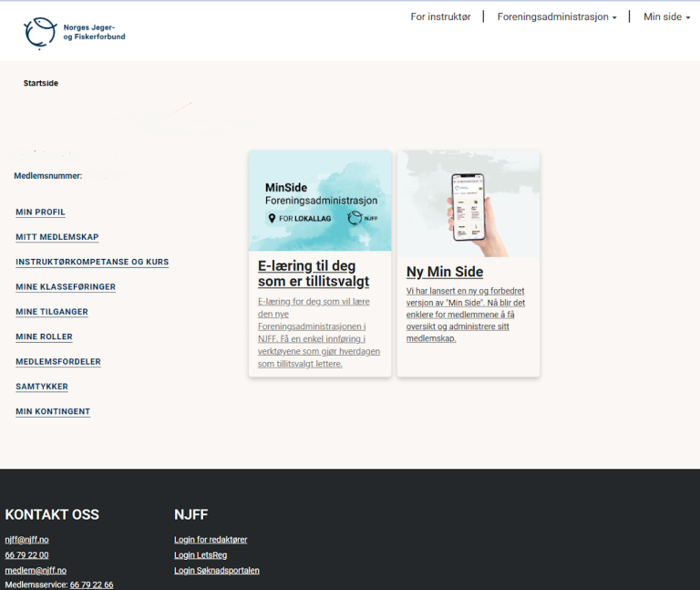Viewport: 700px width, 590px height.
Task: Click the NJFF footer heading
Action: (191, 514)
